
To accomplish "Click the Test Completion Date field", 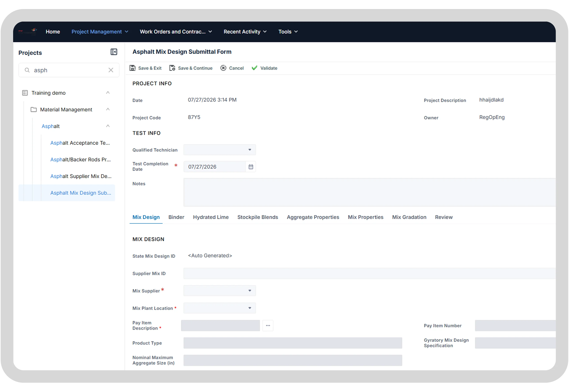I will [x=214, y=167].
